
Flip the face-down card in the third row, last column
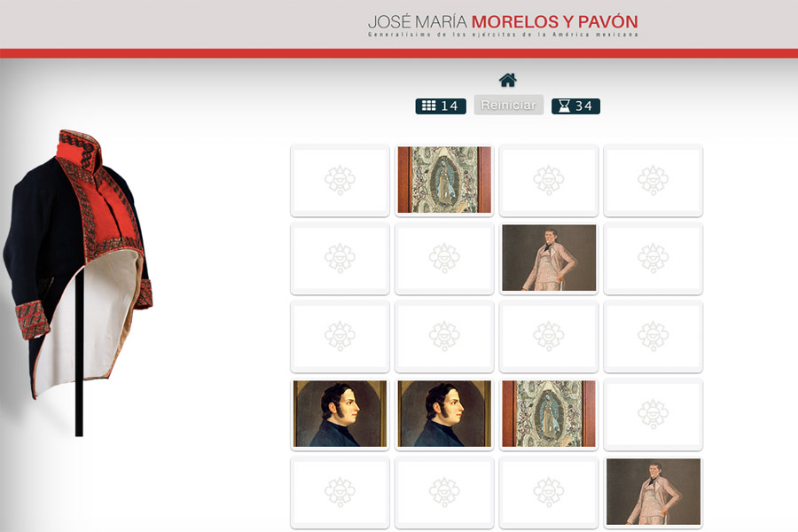click(x=653, y=336)
